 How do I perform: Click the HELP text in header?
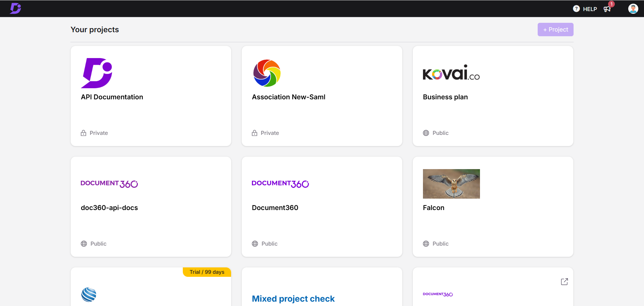click(x=590, y=9)
